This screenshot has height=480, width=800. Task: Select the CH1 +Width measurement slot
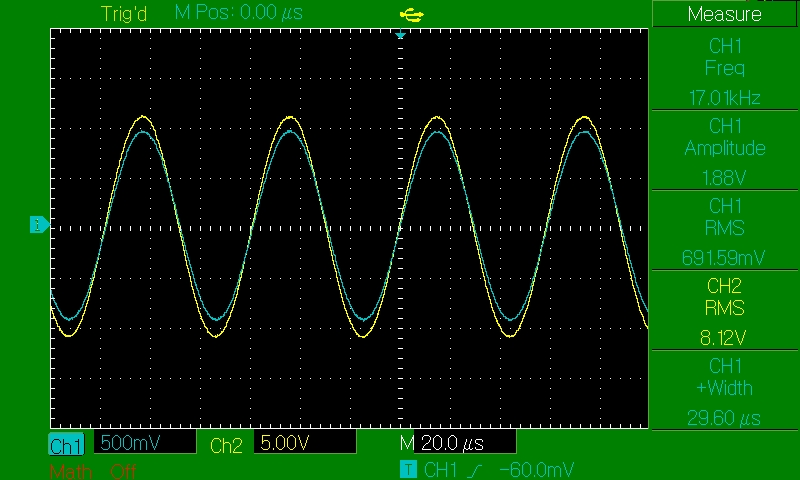point(725,389)
